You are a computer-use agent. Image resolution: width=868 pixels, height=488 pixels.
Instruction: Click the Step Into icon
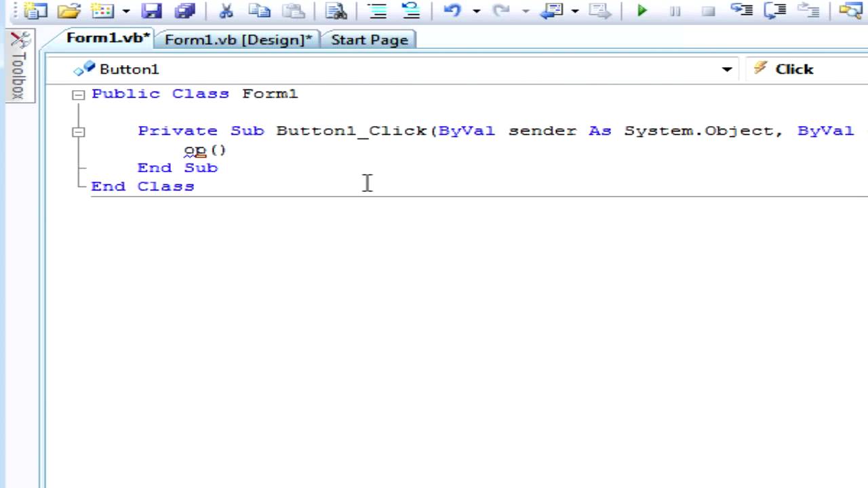(742, 10)
